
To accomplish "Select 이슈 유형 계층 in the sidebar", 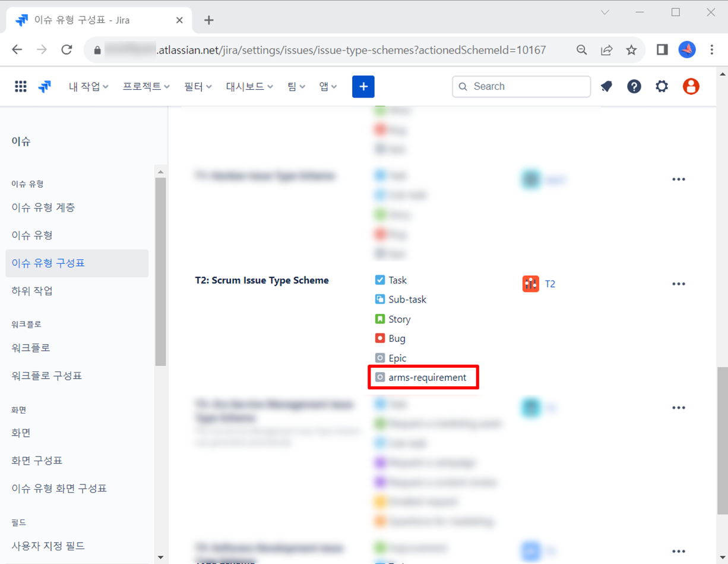I will point(43,207).
